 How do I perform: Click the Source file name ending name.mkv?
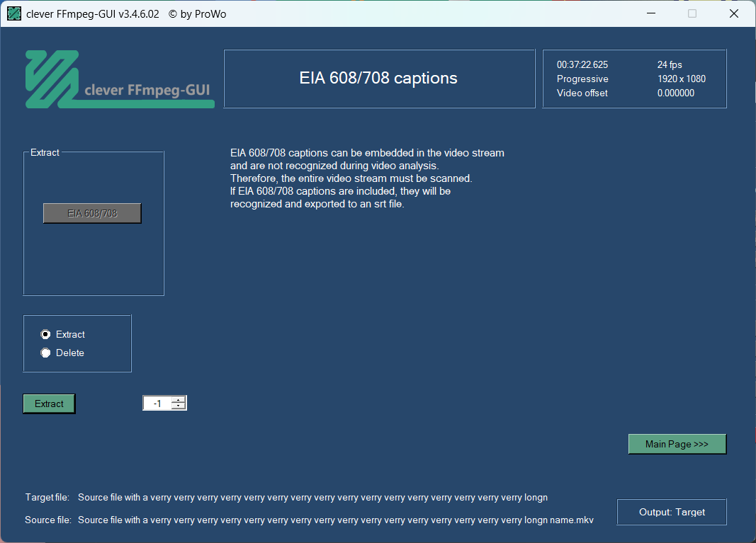click(336, 520)
